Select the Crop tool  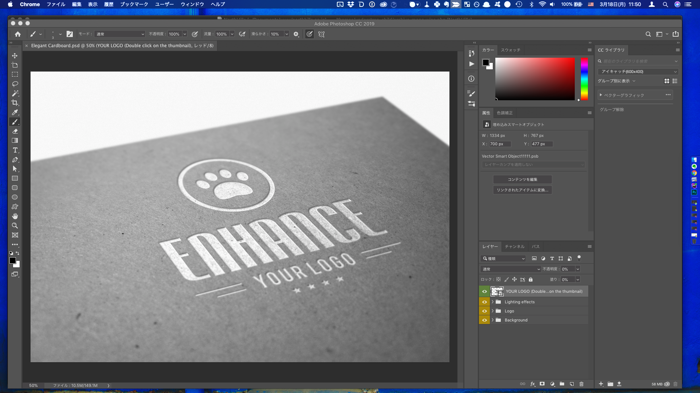15,103
